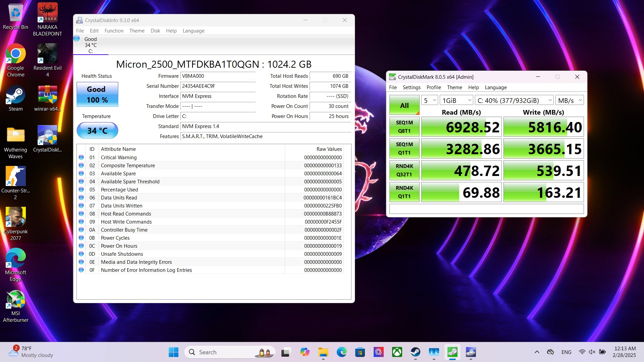Open Wi-Fi network settings in tray
The image size is (644, 362).
click(x=582, y=352)
